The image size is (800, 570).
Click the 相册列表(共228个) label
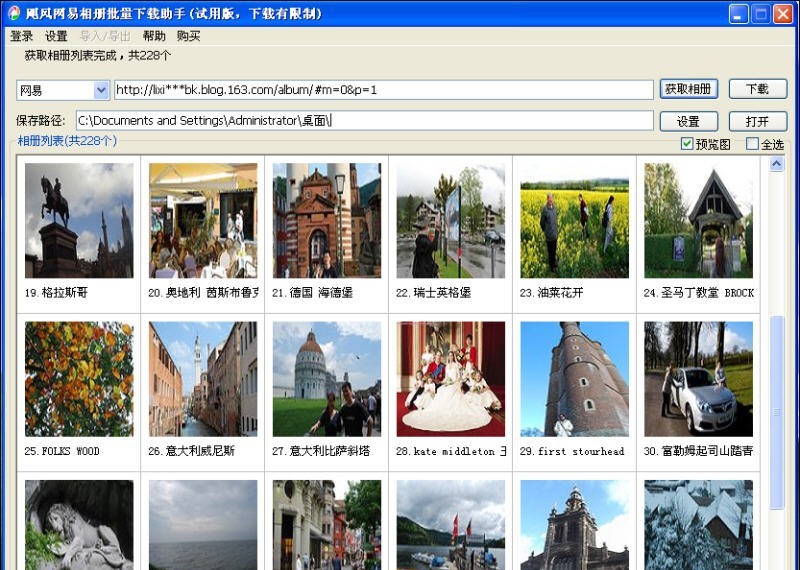67,141
